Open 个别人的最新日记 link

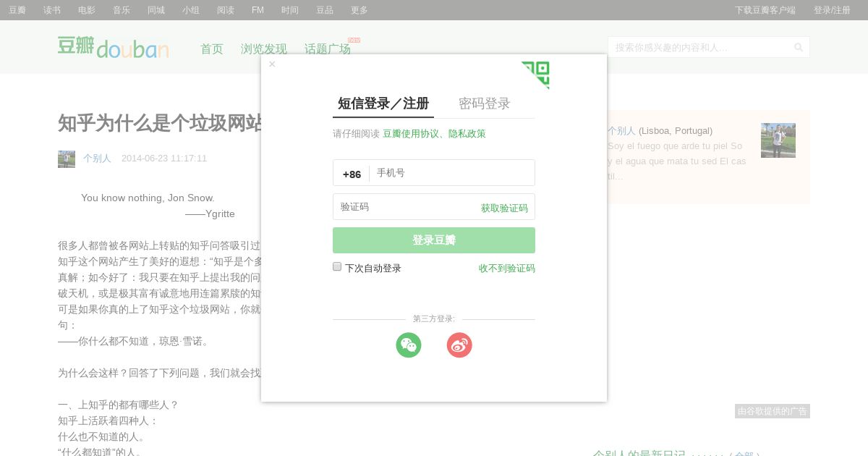pyautogui.click(x=639, y=454)
